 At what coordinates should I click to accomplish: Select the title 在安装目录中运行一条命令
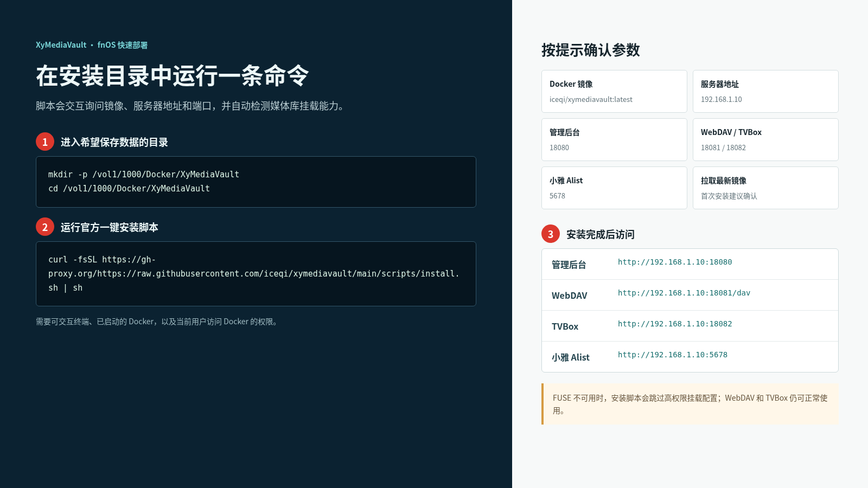[x=173, y=76]
